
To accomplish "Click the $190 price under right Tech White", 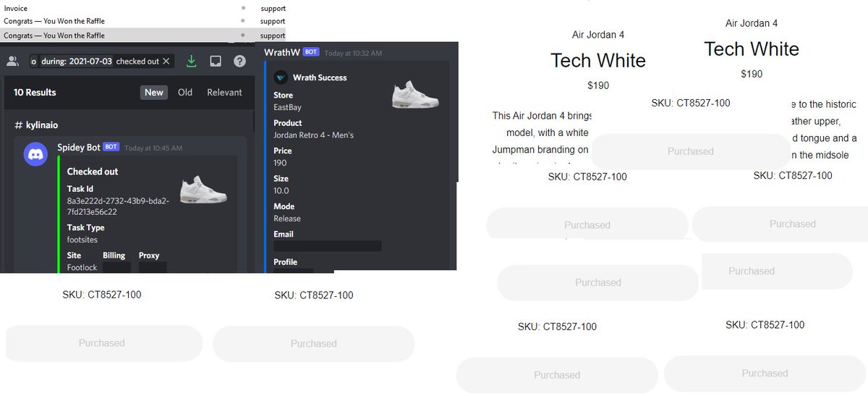I will [x=752, y=74].
